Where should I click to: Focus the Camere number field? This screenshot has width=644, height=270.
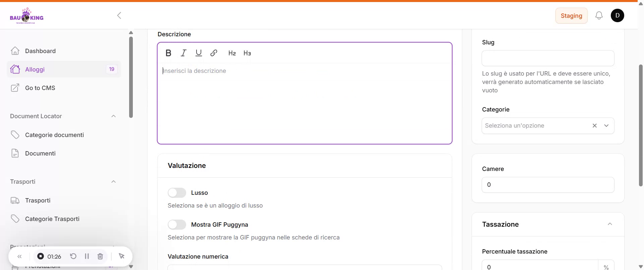tap(548, 185)
